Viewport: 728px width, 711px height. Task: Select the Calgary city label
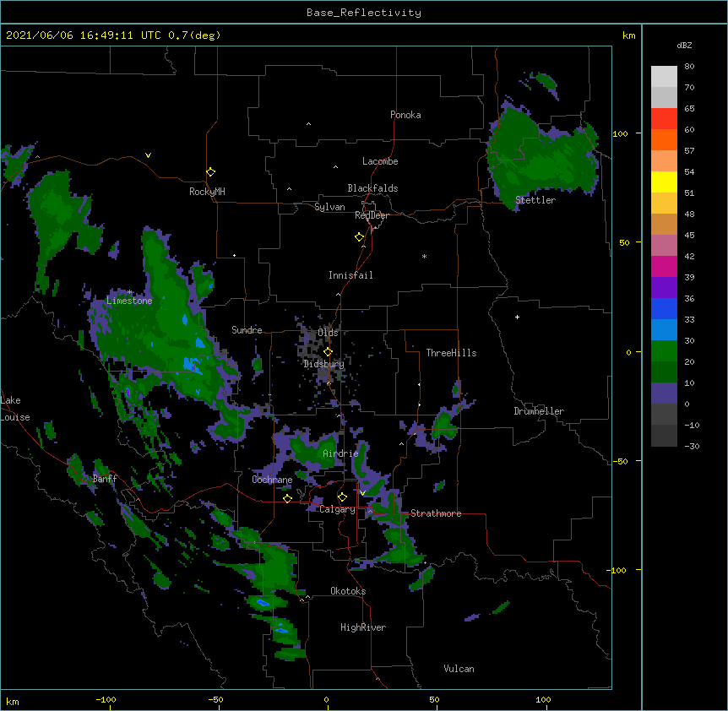337,509
